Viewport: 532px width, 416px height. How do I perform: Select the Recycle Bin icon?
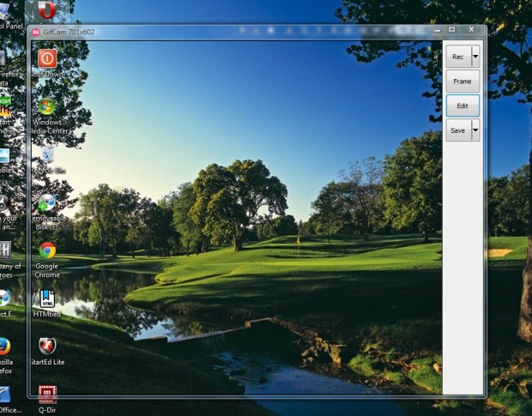click(47, 155)
